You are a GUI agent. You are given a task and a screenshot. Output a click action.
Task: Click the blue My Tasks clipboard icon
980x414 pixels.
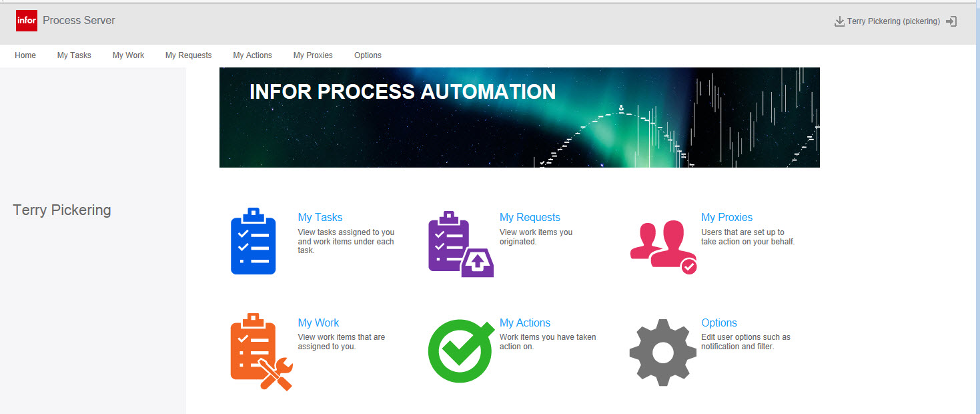point(253,241)
